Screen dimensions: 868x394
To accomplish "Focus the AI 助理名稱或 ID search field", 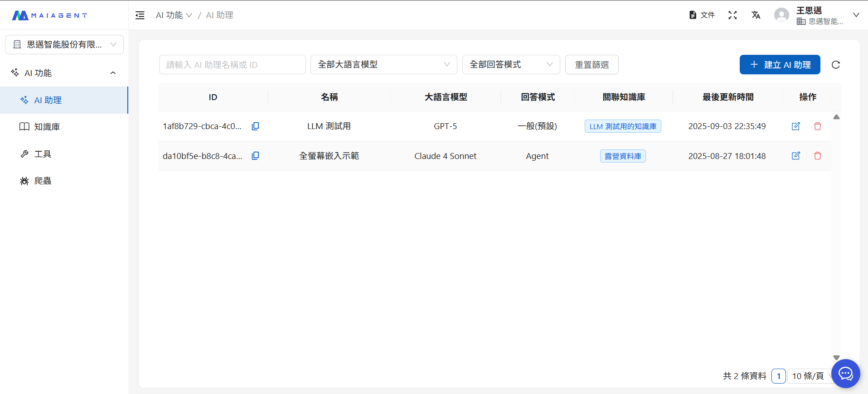I will 232,65.
